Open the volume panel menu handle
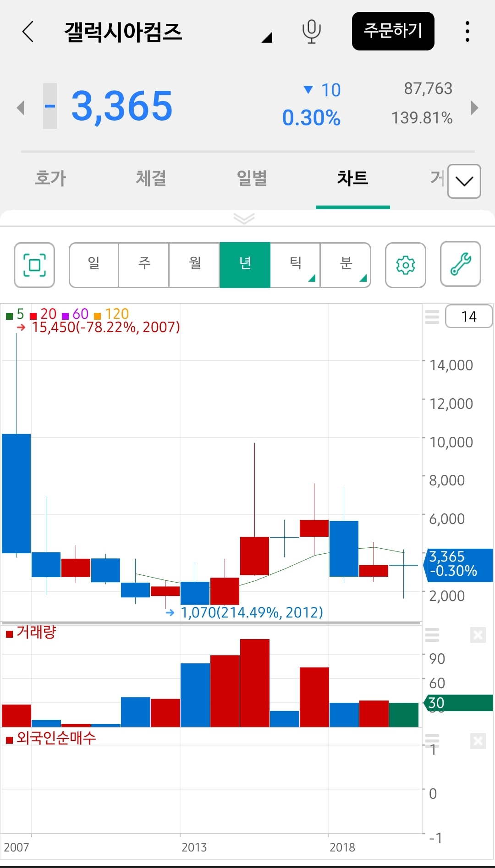The image size is (495, 868). click(x=432, y=635)
